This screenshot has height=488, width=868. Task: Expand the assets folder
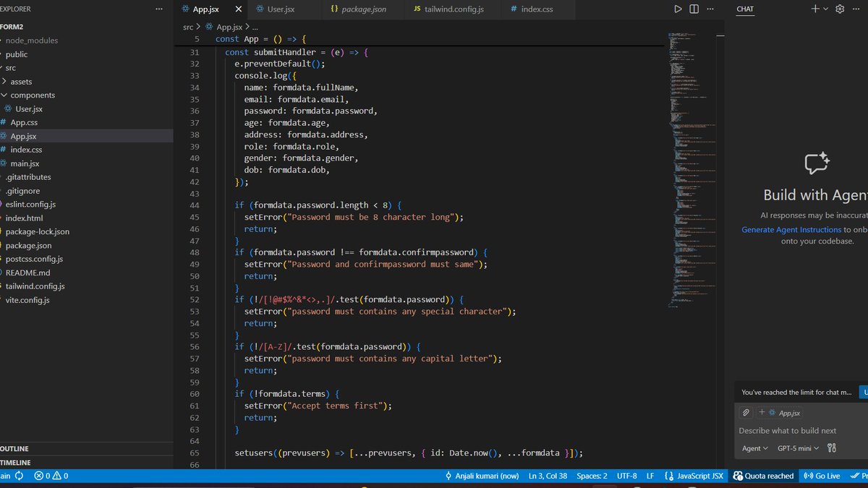[x=21, y=82]
